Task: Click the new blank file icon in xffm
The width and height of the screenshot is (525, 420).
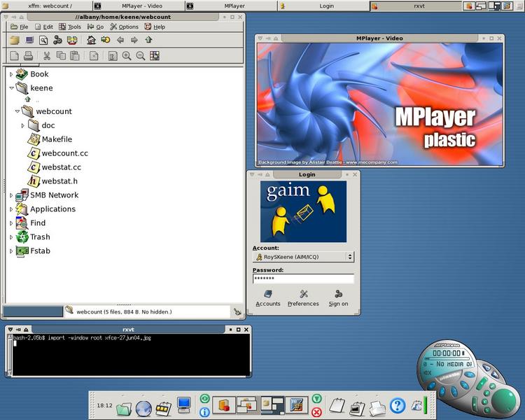Action: tap(14, 55)
